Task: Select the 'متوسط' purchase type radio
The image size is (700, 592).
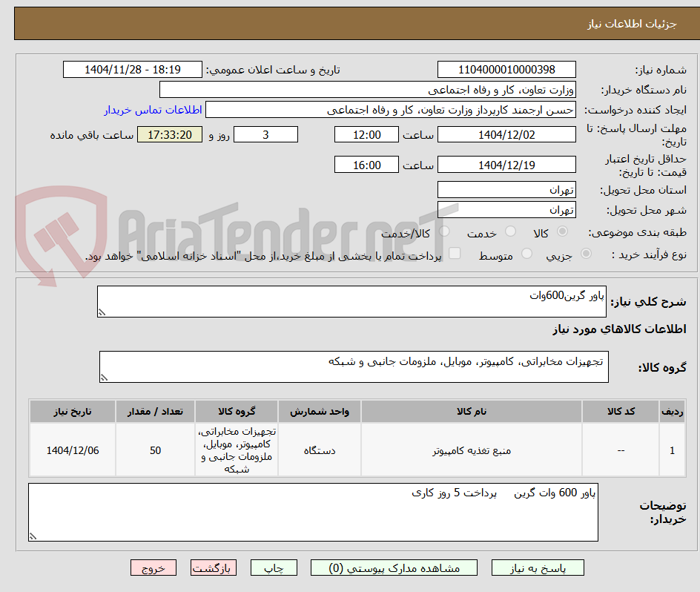Action: [526, 254]
